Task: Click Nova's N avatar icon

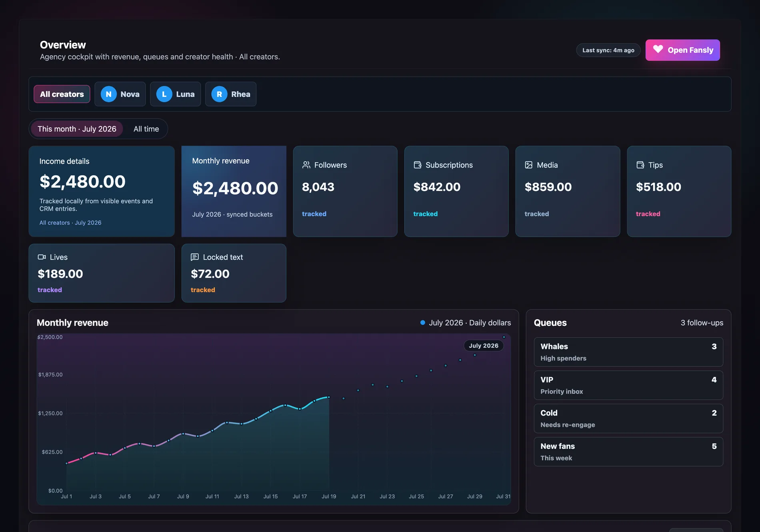Action: pyautogui.click(x=108, y=94)
